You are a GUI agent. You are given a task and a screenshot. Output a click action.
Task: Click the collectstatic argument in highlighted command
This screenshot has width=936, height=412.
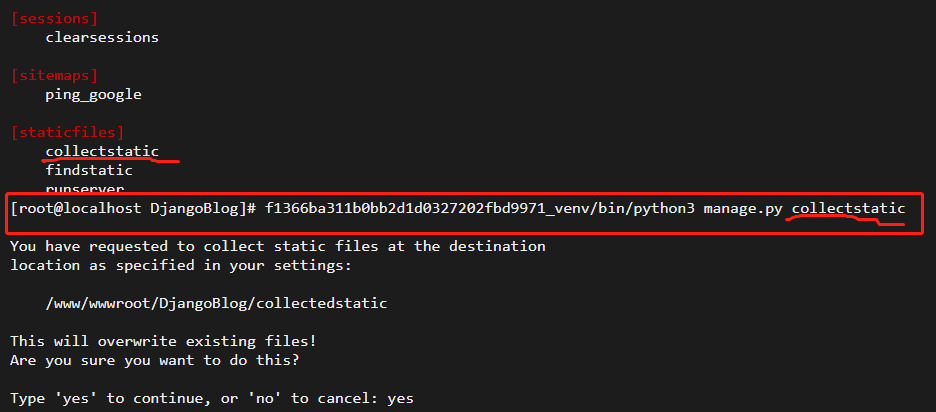[848, 208]
